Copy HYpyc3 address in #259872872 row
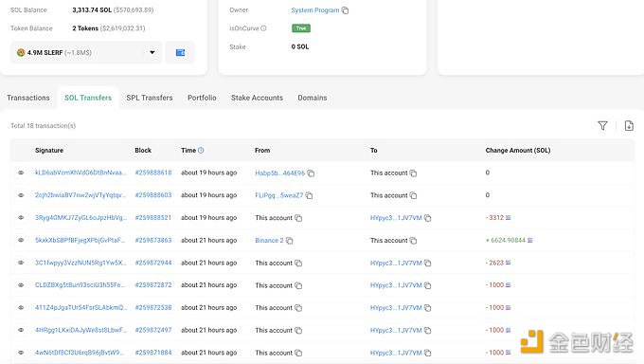Viewport: 644px width, 364px height. [427, 285]
